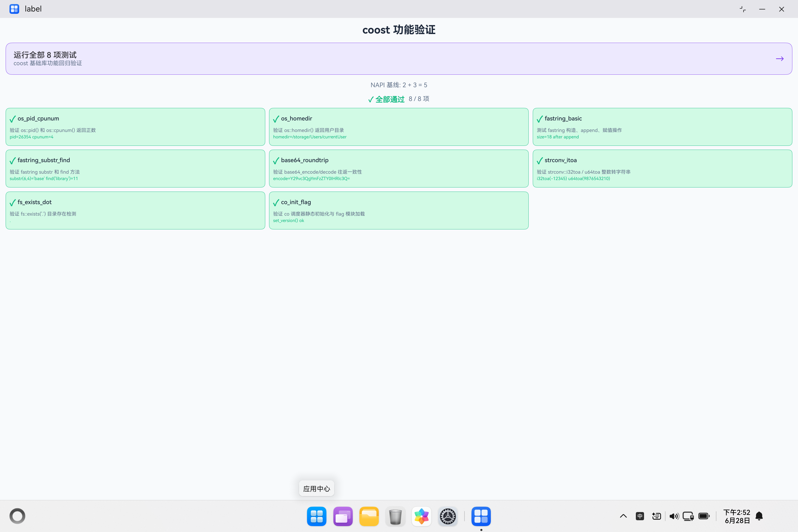Click the fs::exists('.') description text
This screenshot has width=798, height=532.
click(x=43, y=214)
